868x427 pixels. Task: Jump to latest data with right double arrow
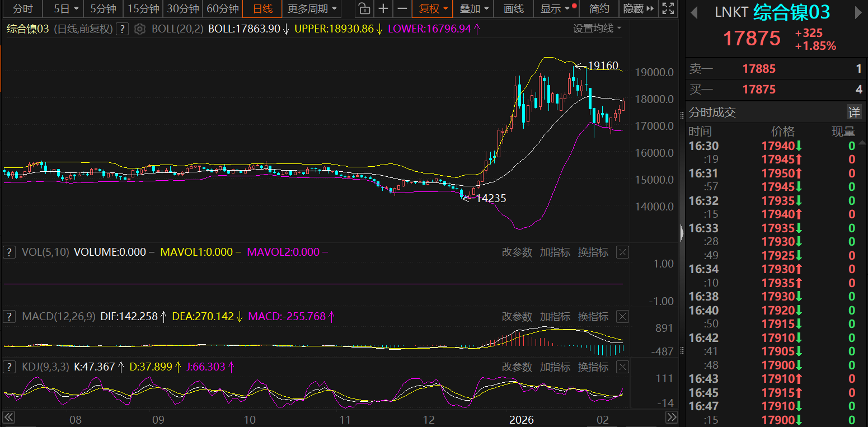click(x=672, y=417)
